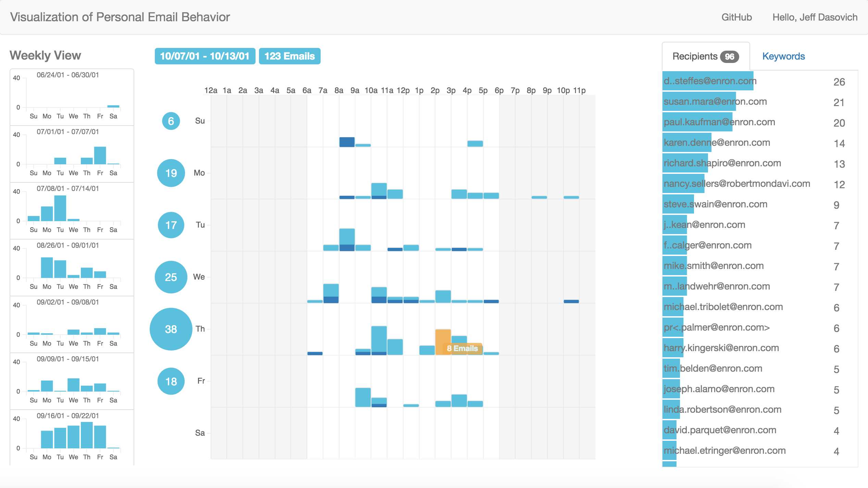The width and height of the screenshot is (868, 488).
Task: Open the Recipients tab
Action: point(695,56)
